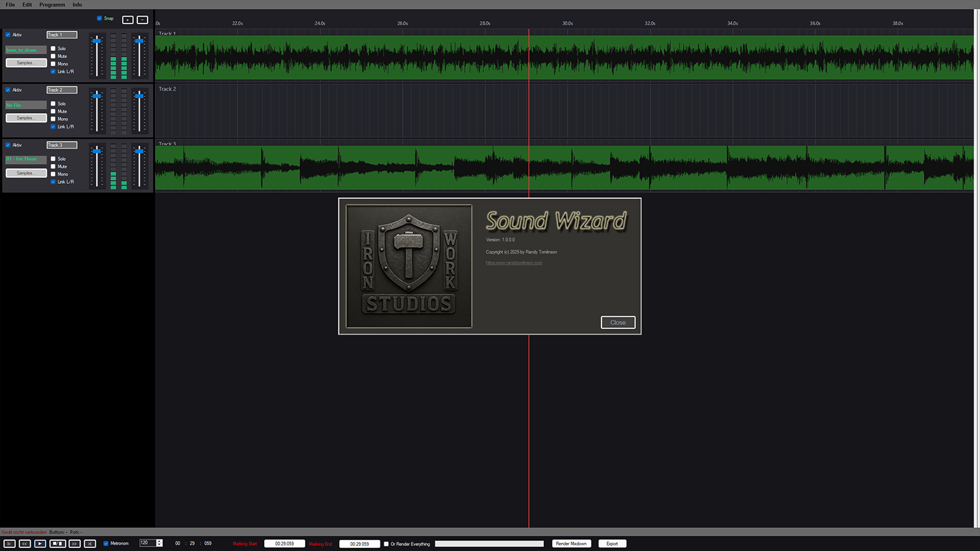980x551 pixels.
Task: Uncheck Aktiv for Track 3
Action: point(8,145)
